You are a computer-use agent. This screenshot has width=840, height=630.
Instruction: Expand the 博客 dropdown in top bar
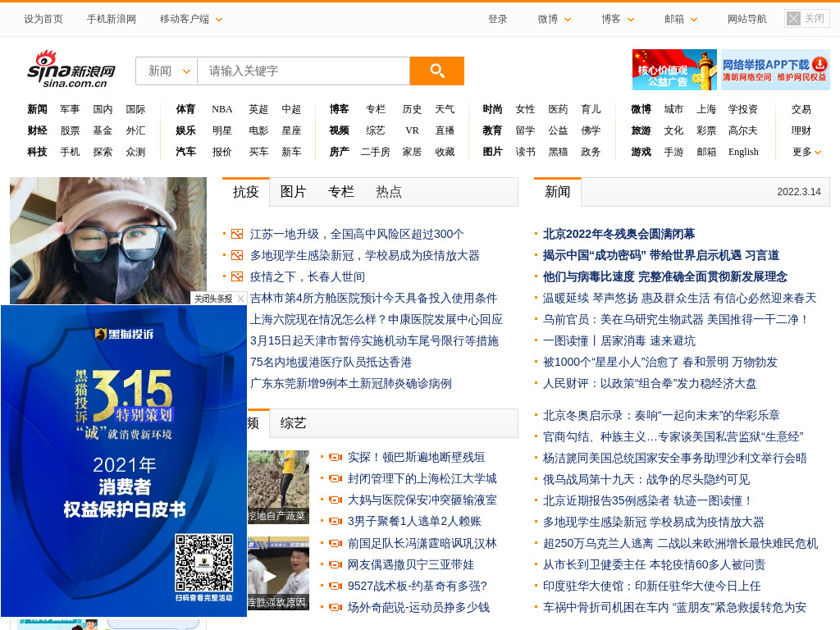coord(617,20)
